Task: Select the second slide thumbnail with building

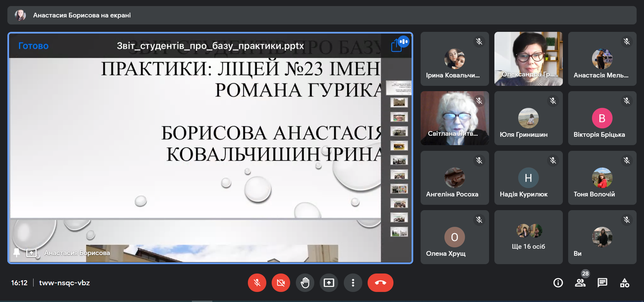Action: click(x=399, y=102)
